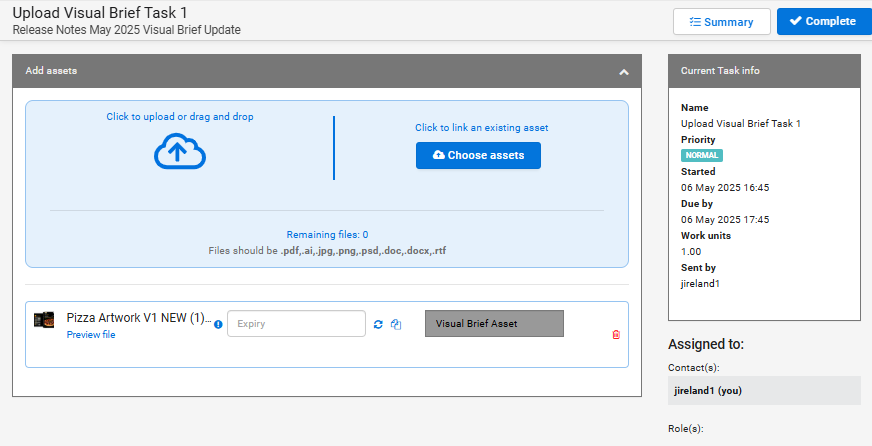Click 'Click to link an existing asset' text
The image size is (872, 446).
(482, 128)
